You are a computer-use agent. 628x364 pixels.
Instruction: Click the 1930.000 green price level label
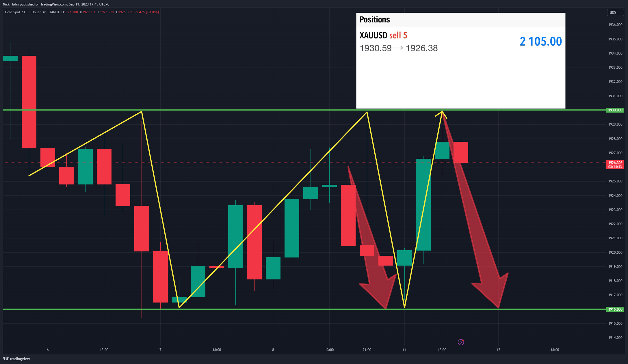[615, 110]
